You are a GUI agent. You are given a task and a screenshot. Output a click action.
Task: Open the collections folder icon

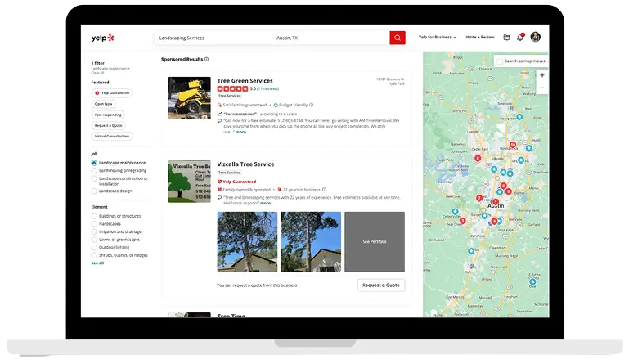(x=506, y=38)
